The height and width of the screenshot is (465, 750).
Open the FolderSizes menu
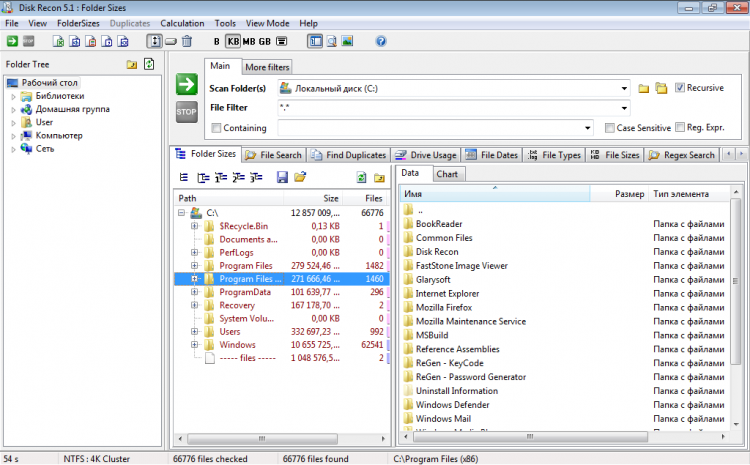point(78,23)
